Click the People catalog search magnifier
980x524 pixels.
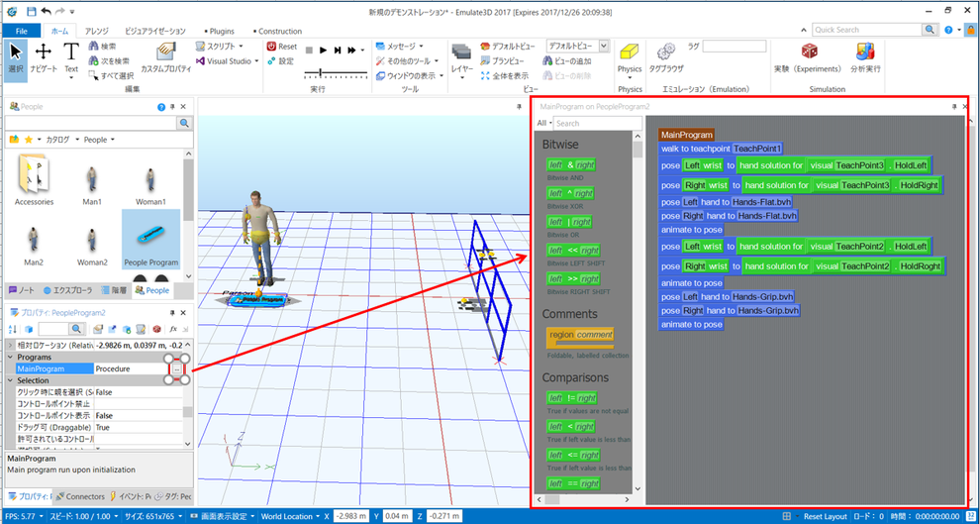click(184, 123)
